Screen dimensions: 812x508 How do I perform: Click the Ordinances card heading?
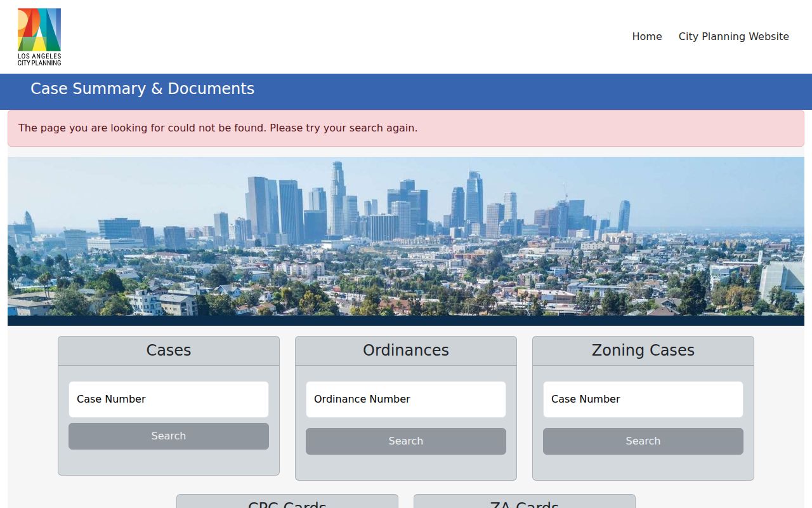click(406, 351)
